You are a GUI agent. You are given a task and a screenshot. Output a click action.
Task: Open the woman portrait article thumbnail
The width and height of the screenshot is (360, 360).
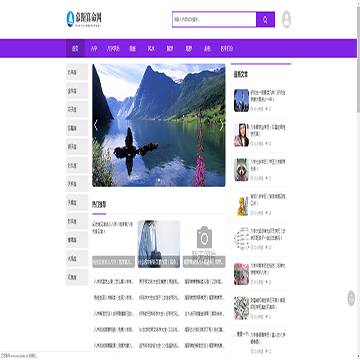point(241,135)
